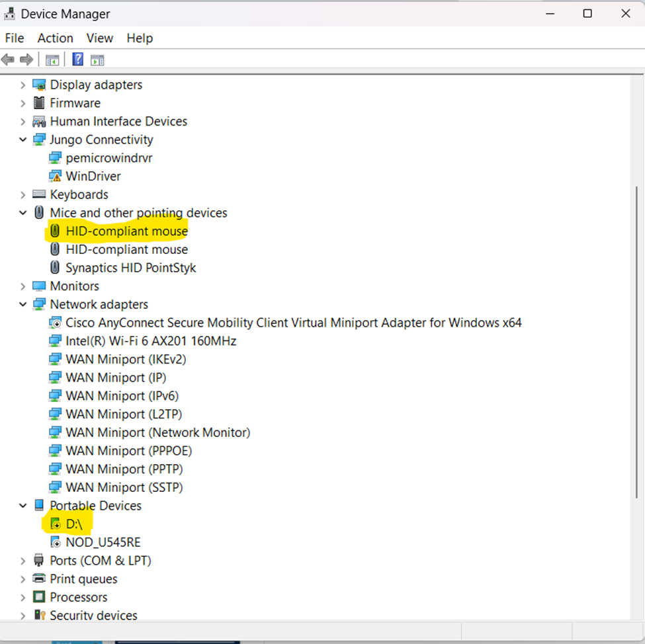Expand the Print queues node

[23, 579]
